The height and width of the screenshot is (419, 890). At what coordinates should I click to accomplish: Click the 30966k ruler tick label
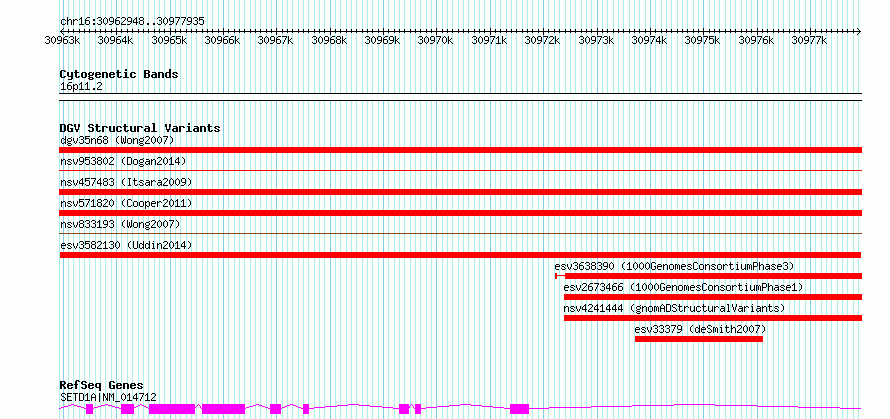(222, 40)
